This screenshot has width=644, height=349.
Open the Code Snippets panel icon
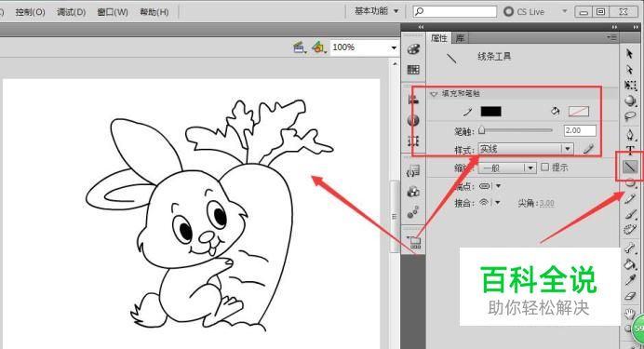point(413,171)
